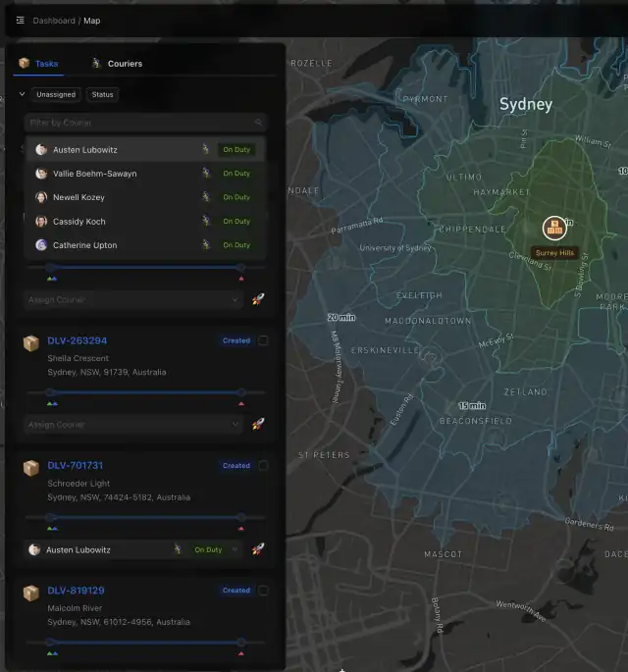Open the courier dropdown showing Austen Lubowitz for DLV-701731

coord(133,549)
